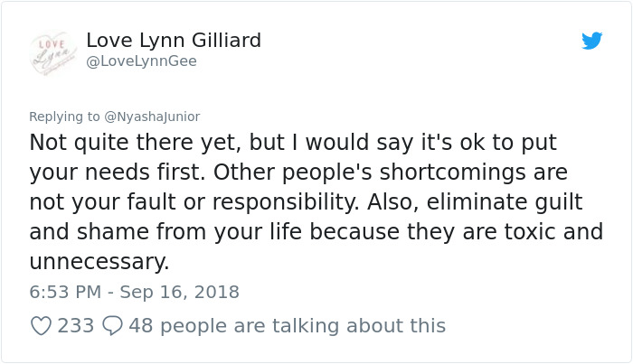The width and height of the screenshot is (633, 364).
Task: Click the reply speech bubble icon
Action: click(x=112, y=326)
